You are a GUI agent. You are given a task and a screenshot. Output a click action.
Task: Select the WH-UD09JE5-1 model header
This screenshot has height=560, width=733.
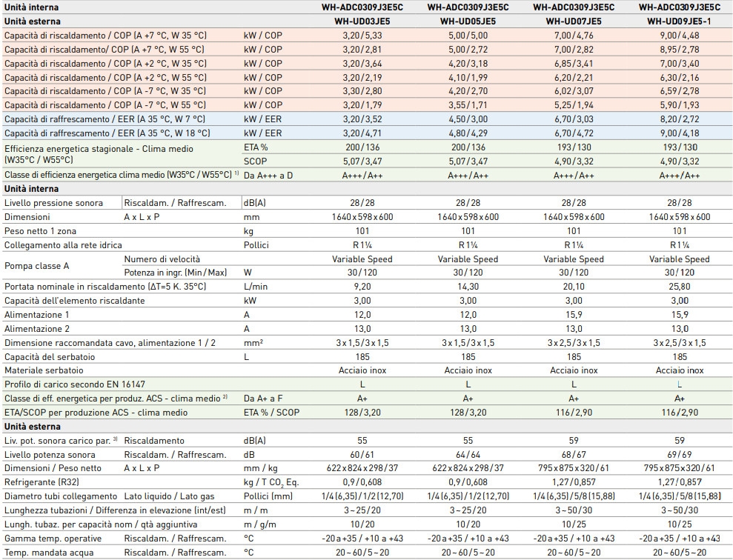(679, 21)
